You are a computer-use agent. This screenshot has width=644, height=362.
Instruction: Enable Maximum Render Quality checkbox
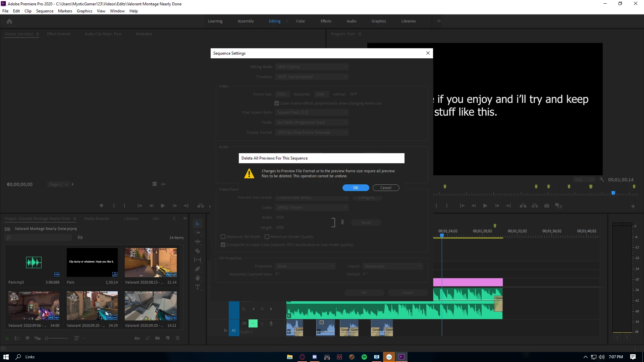pyautogui.click(x=267, y=237)
